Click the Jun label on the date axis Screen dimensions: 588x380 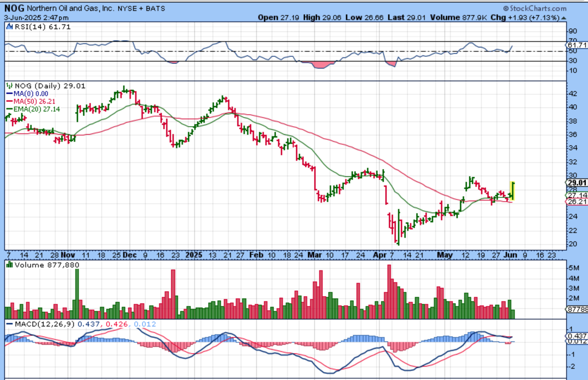tap(510, 255)
